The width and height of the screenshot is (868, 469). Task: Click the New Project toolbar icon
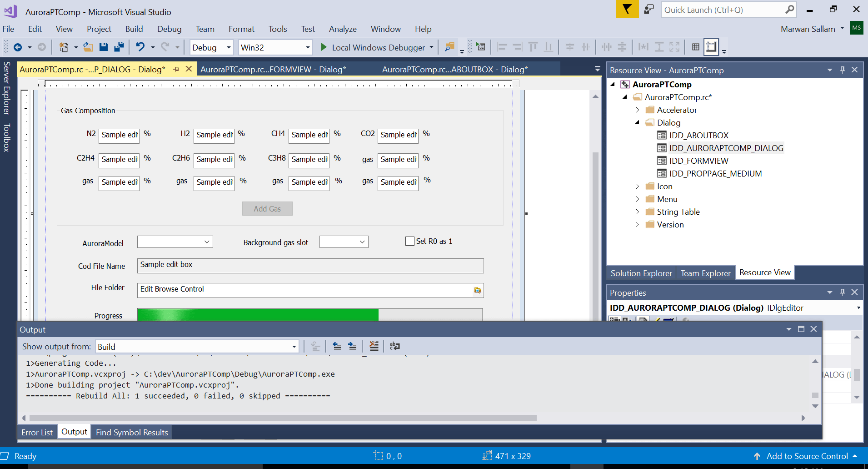point(64,47)
